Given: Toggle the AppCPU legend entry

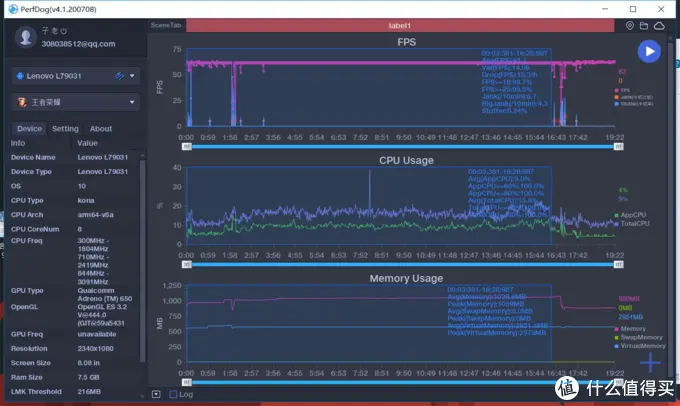Looking at the screenshot, I should tap(630, 215).
